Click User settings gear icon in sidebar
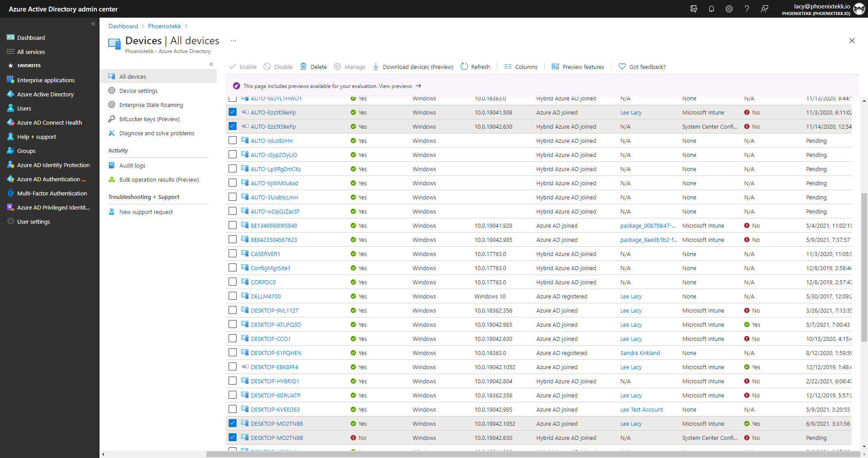This screenshot has height=458, width=868. tap(11, 221)
